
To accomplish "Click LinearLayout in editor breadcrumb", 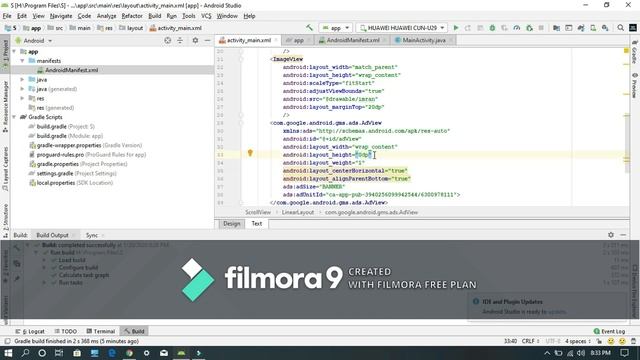I will [298, 212].
